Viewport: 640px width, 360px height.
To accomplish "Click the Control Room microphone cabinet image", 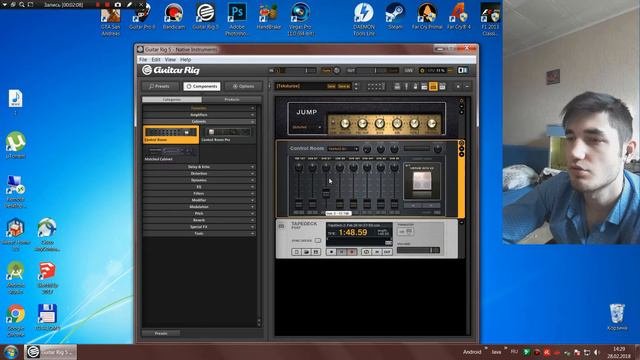I will [422, 181].
